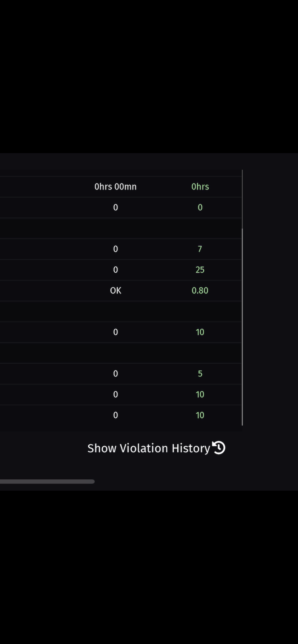Viewport: 298px width, 644px height.
Task: Click the green "0hrs" value
Action: [x=200, y=187]
